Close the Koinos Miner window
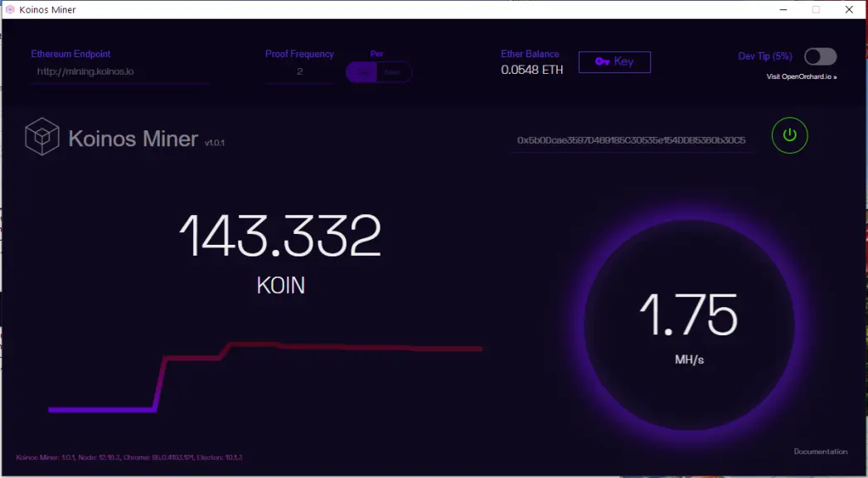The height and width of the screenshot is (478, 868). [849, 9]
